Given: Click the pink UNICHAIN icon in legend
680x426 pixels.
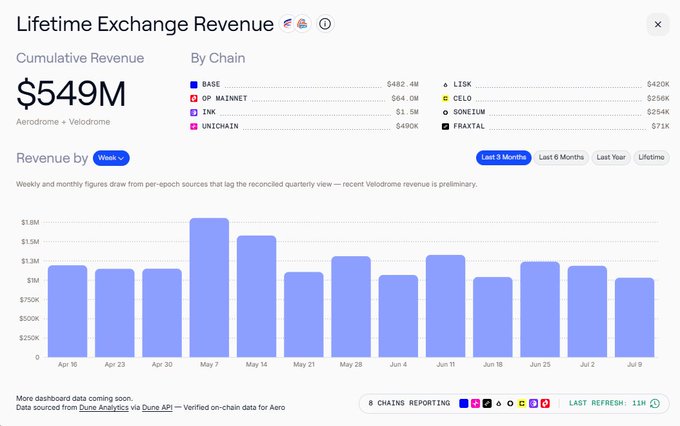Looking at the screenshot, I should click(194, 126).
